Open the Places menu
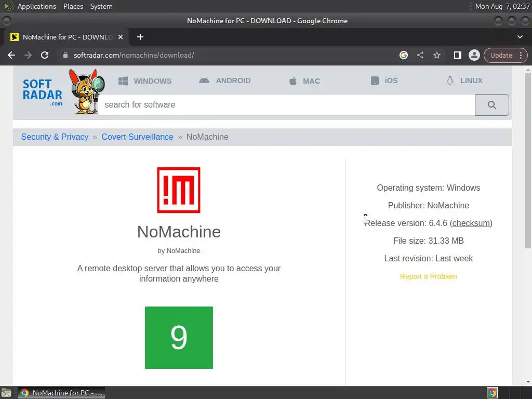532x399 pixels. click(x=73, y=6)
